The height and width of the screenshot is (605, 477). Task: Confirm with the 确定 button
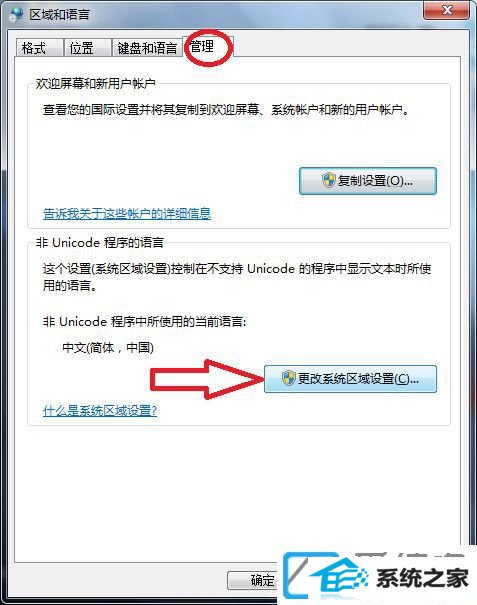coord(253,580)
